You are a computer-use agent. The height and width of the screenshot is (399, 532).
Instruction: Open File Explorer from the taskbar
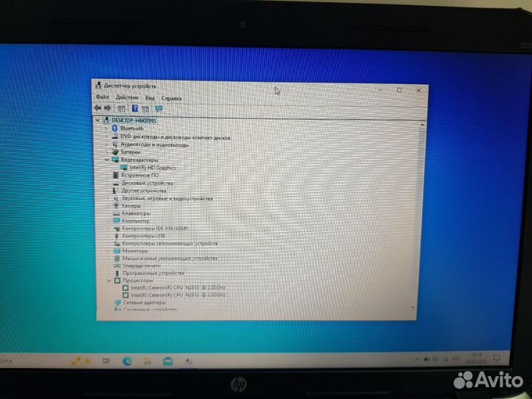tap(147, 361)
